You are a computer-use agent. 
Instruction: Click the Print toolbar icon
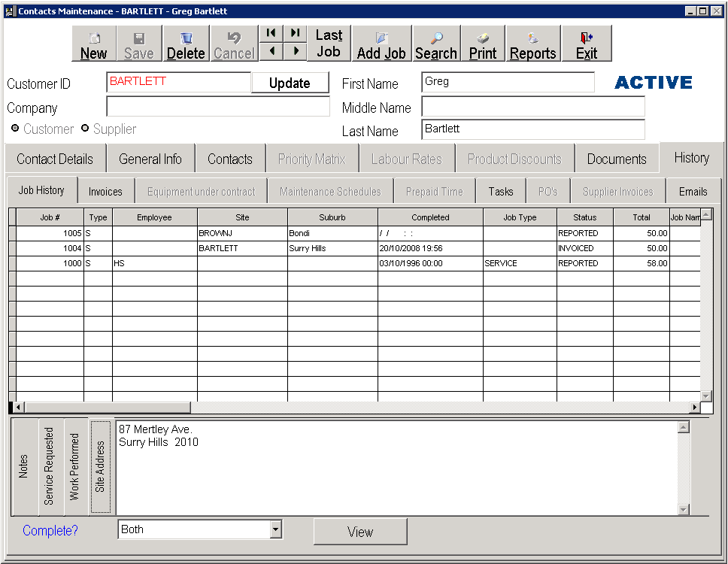pyautogui.click(x=482, y=44)
